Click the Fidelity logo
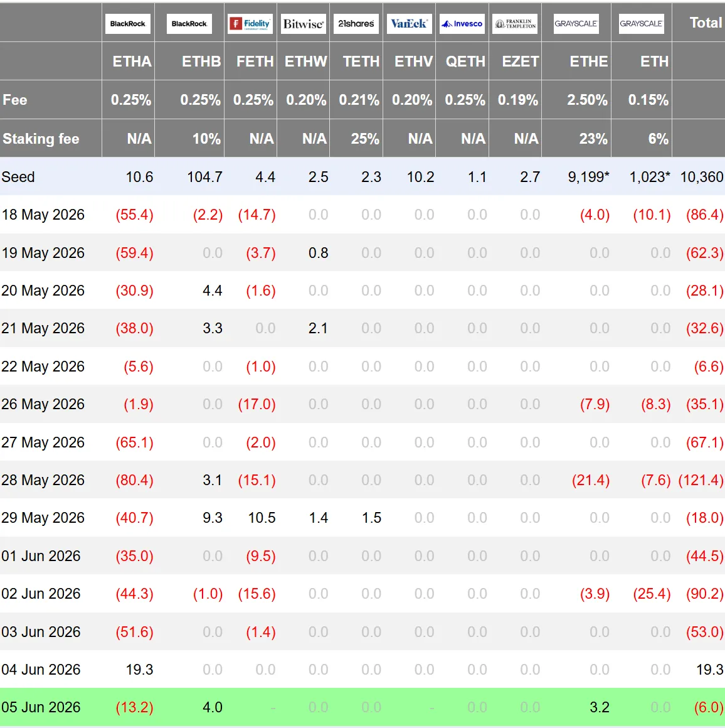725x728 pixels. pos(250,24)
